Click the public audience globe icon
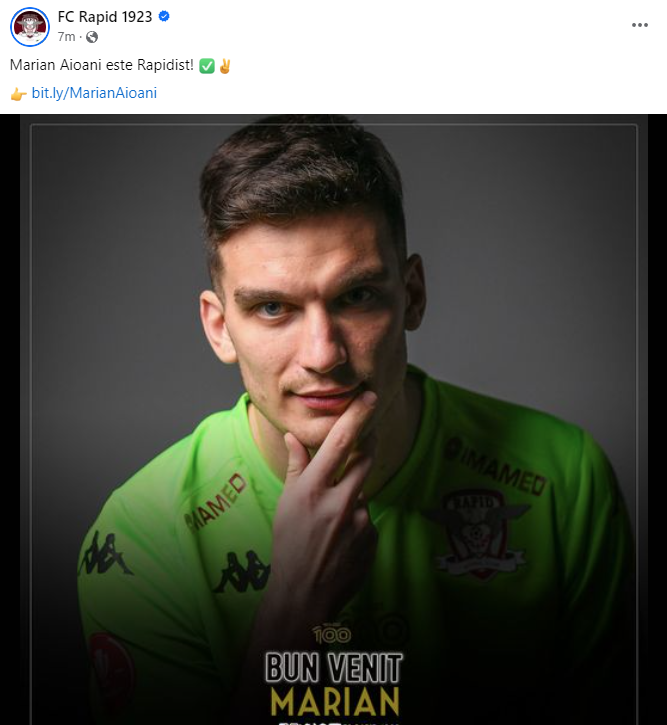Viewport: 667px width, 725px height. click(x=92, y=37)
